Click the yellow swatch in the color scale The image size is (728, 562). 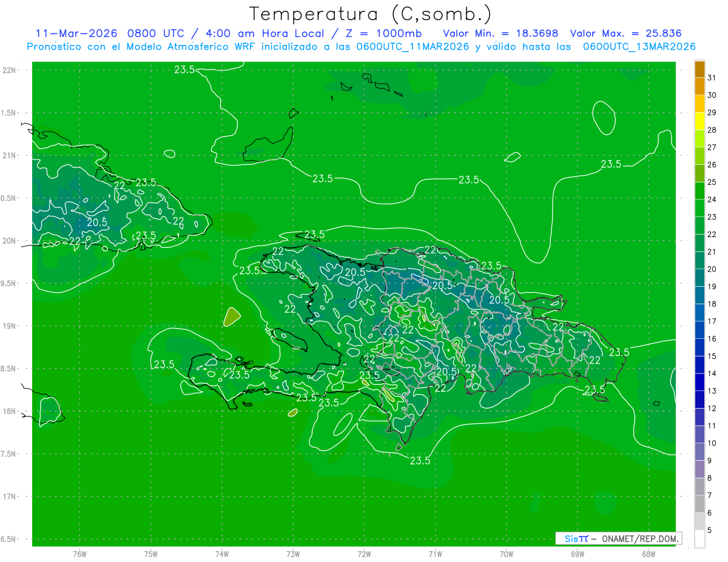(699, 122)
